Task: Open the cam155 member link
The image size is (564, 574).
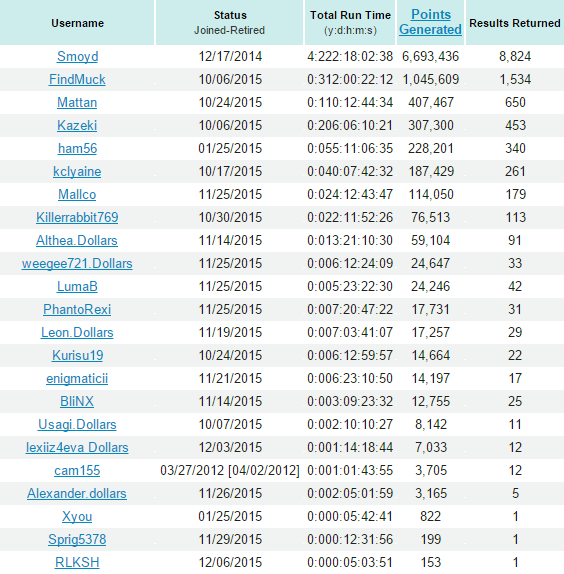Action: [x=77, y=471]
